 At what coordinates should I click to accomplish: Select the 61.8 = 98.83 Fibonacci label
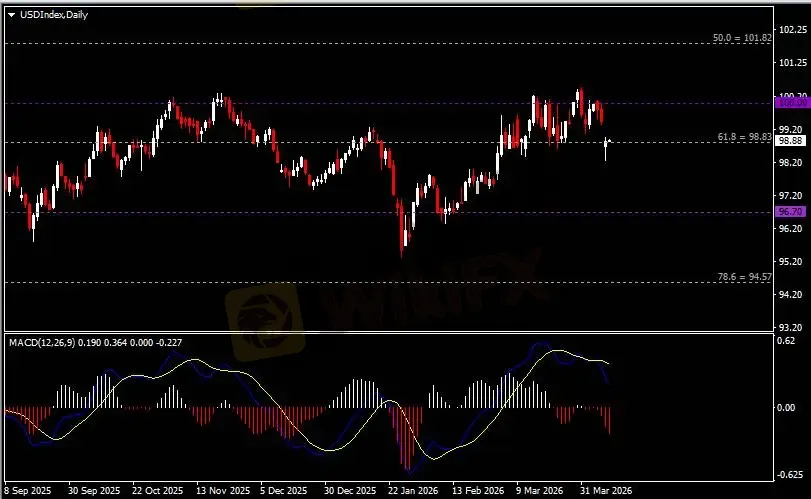(745, 136)
